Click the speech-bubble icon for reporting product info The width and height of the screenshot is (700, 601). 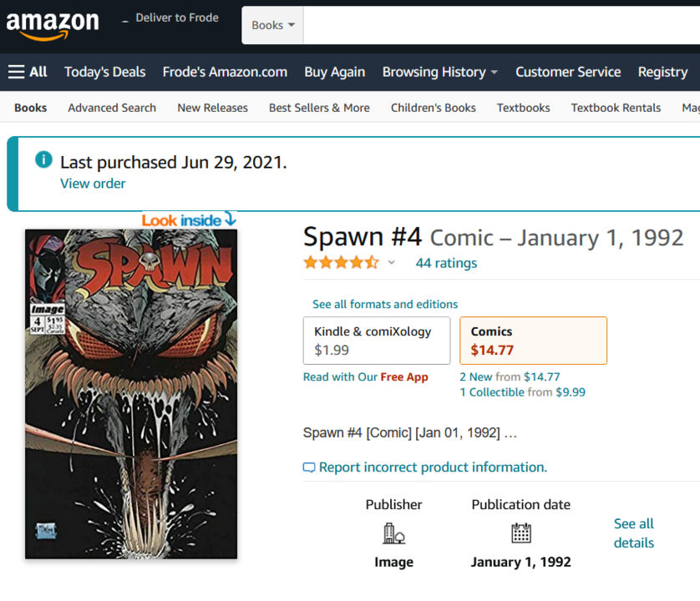click(x=308, y=467)
